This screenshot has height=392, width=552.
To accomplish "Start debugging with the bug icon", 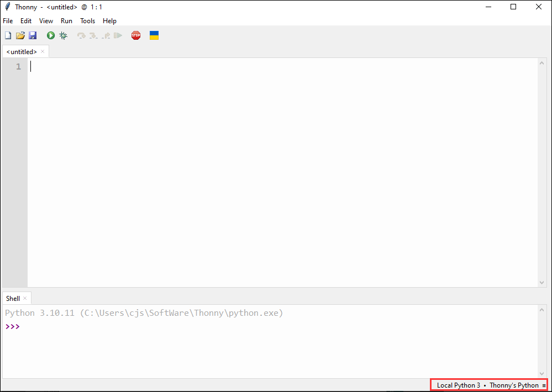I will (x=64, y=36).
